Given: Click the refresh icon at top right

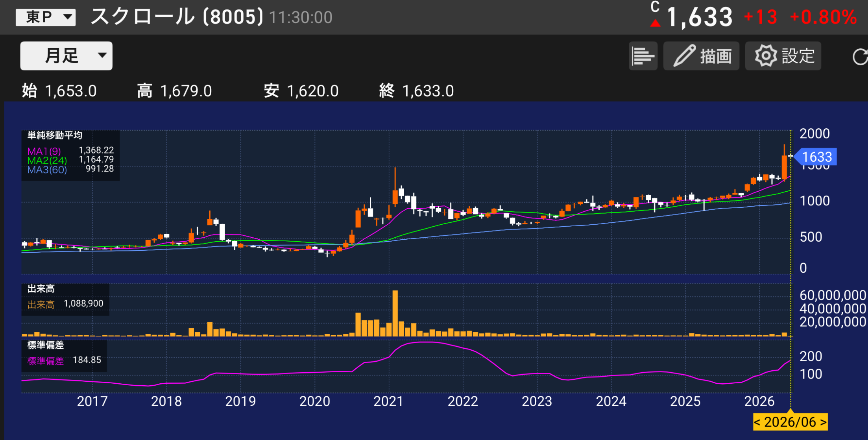Looking at the screenshot, I should click(x=860, y=57).
